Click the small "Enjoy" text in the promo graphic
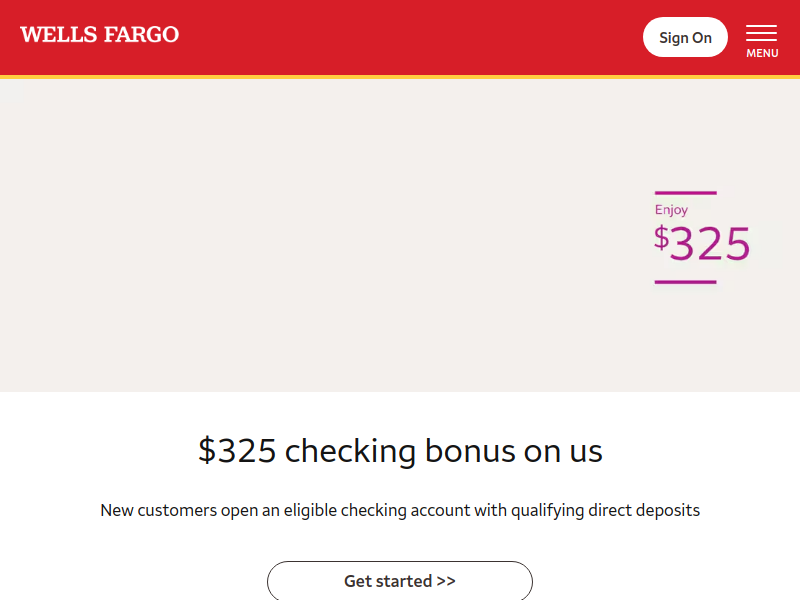 point(671,210)
